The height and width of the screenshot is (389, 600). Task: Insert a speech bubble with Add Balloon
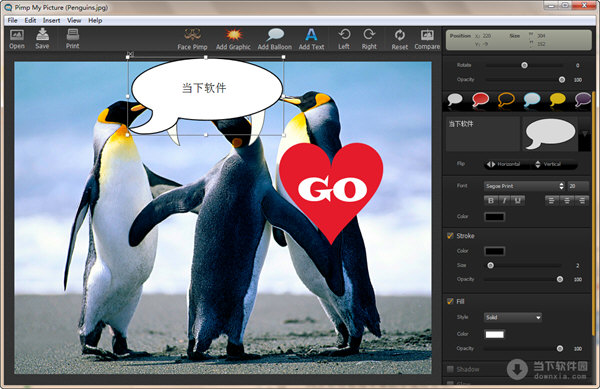click(x=275, y=39)
